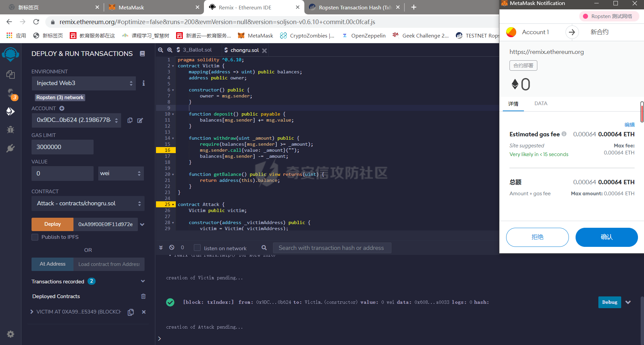Open Remix settings gear icon
Image resolution: width=644 pixels, height=345 pixels.
pos(10,334)
